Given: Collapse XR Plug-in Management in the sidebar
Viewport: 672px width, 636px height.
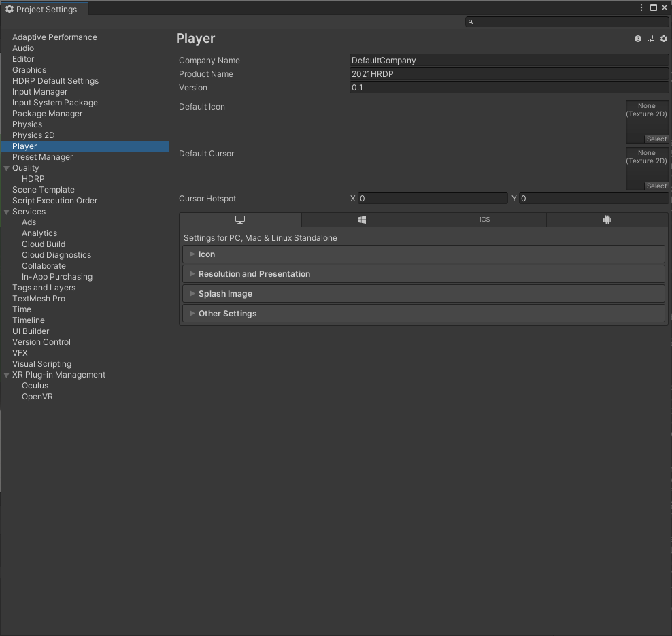Looking at the screenshot, I should coord(6,374).
